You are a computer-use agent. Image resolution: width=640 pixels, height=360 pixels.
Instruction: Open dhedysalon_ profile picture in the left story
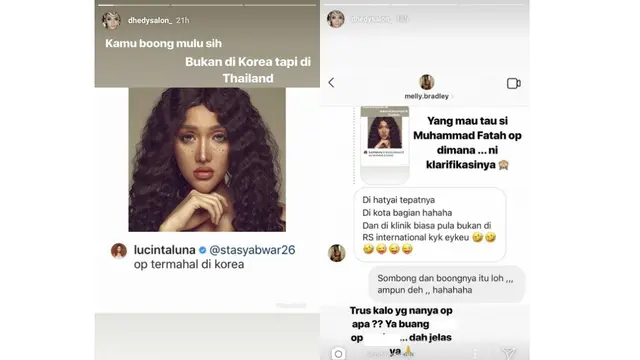pos(111,20)
